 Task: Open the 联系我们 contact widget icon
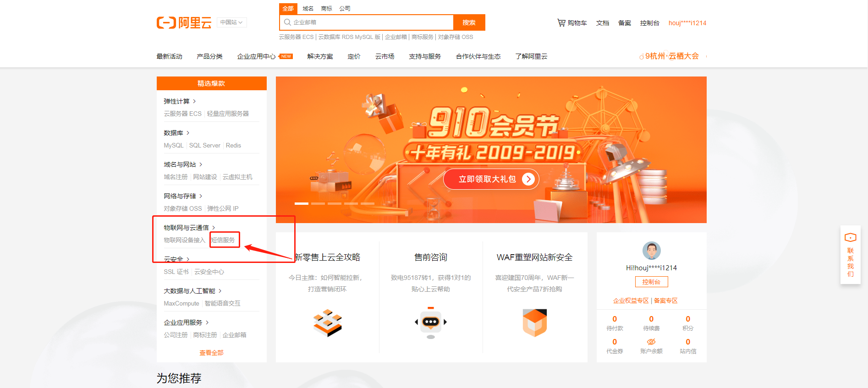pyautogui.click(x=850, y=237)
